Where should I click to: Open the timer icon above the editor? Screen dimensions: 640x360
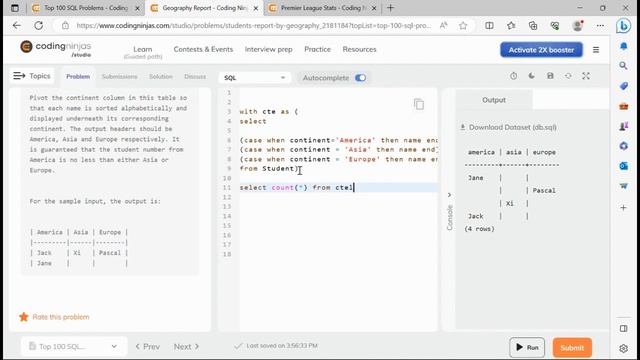(x=513, y=76)
